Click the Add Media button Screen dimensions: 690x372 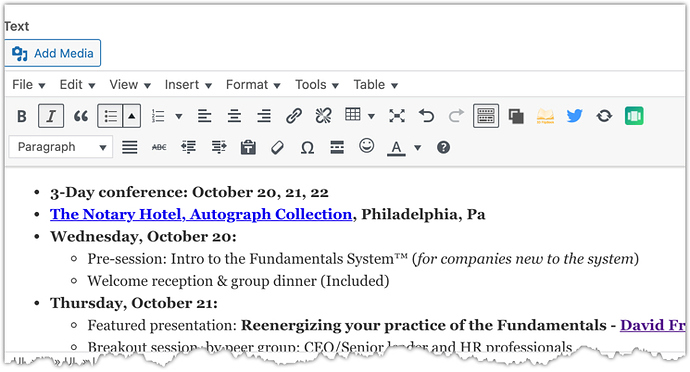coord(53,53)
